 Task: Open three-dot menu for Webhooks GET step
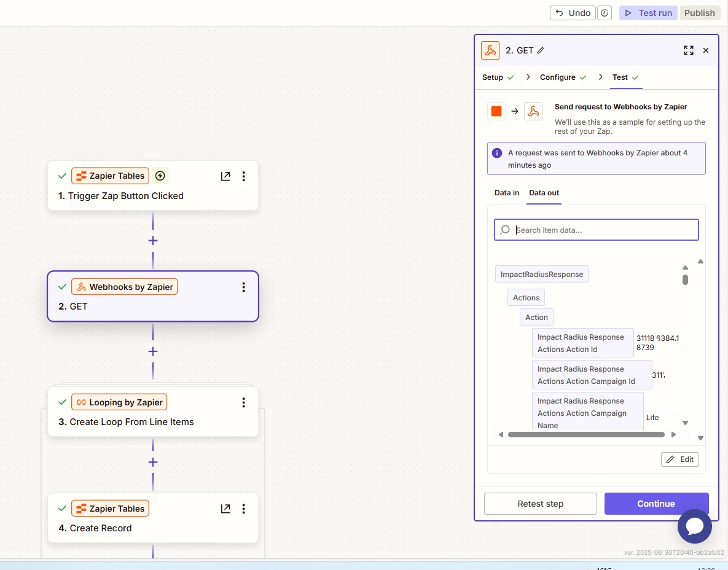tap(243, 287)
